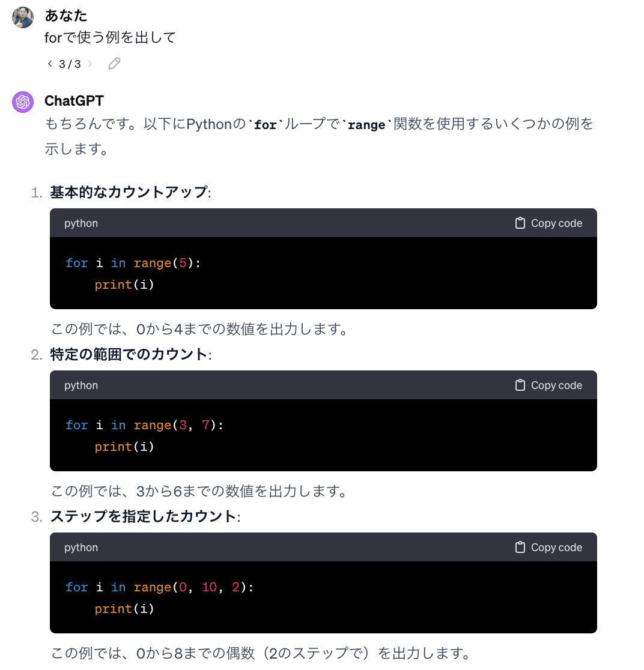Select the python language label on the first block
The width and height of the screenshot is (644, 670).
80,223
